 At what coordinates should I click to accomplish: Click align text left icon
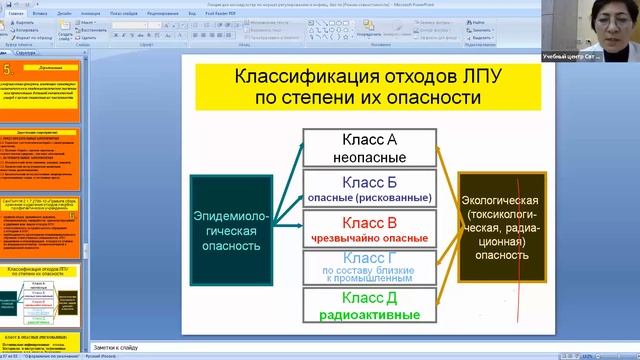(x=196, y=36)
